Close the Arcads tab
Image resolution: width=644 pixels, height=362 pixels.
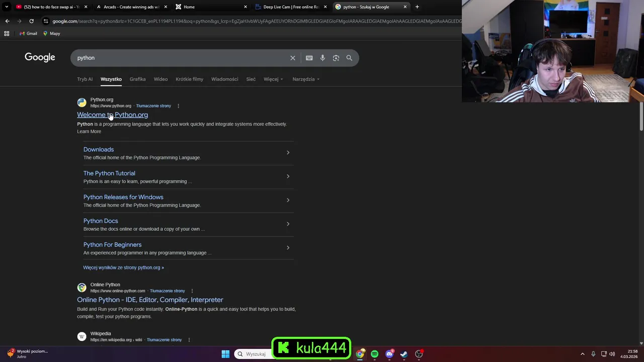tap(166, 7)
